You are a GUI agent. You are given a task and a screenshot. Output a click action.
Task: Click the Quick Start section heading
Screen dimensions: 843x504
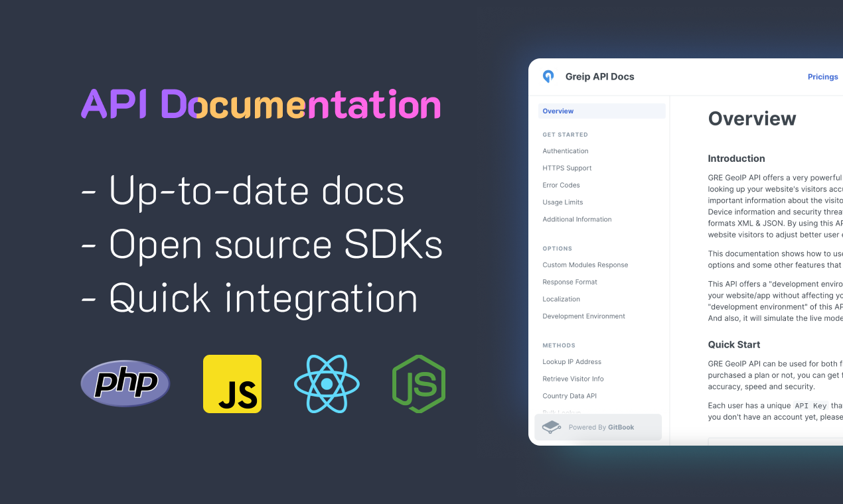click(734, 345)
